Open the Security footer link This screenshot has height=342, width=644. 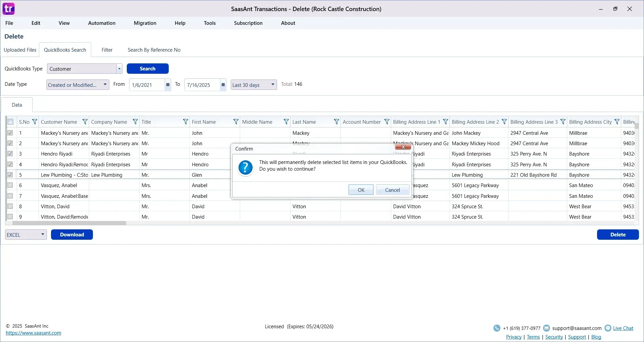554,337
